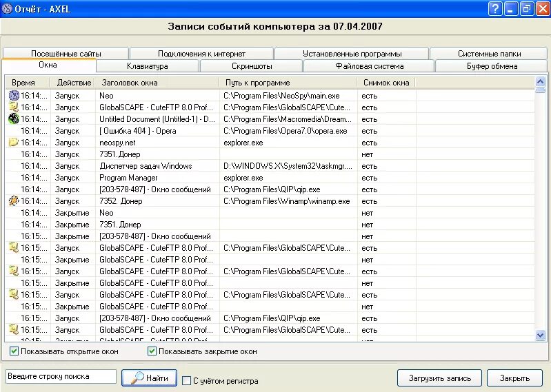Open the Скриншоты tab
The height and width of the screenshot is (392, 551).
252,66
